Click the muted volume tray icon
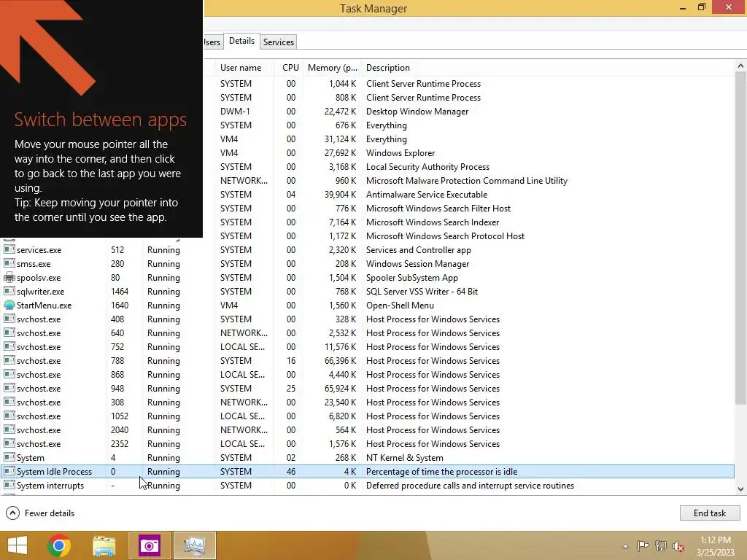 point(678,546)
